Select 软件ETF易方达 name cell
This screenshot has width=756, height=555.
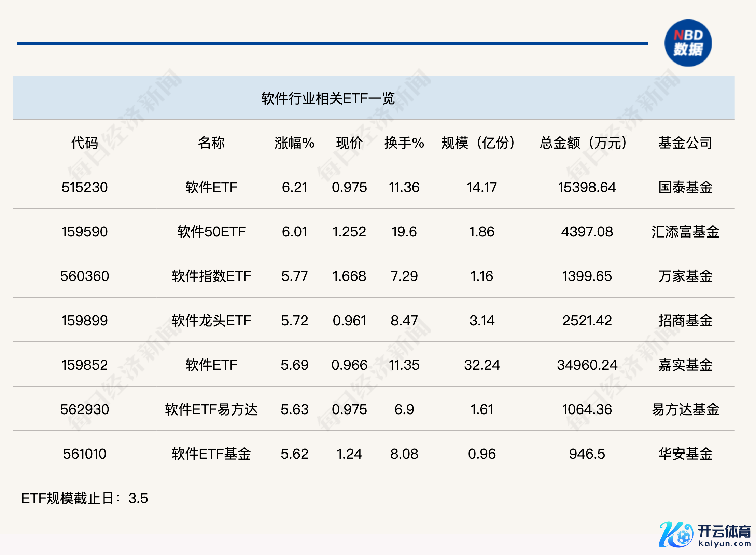click(211, 409)
